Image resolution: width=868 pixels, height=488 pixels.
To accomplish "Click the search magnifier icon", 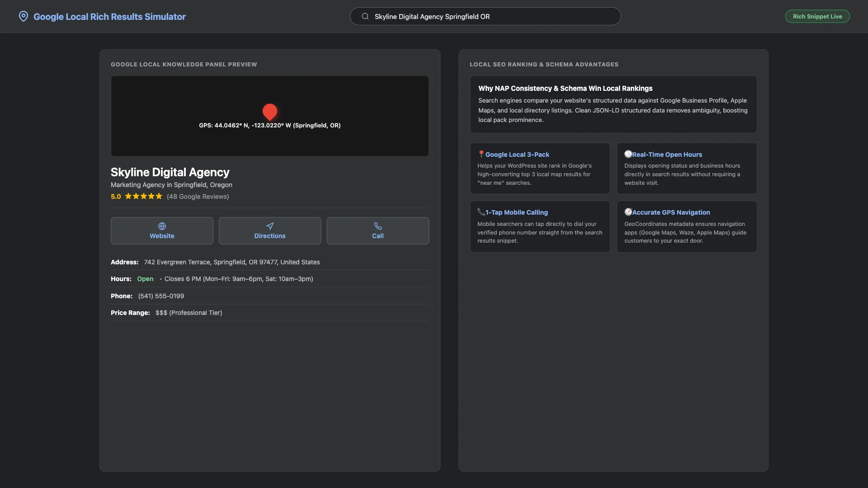I will pyautogui.click(x=365, y=16).
